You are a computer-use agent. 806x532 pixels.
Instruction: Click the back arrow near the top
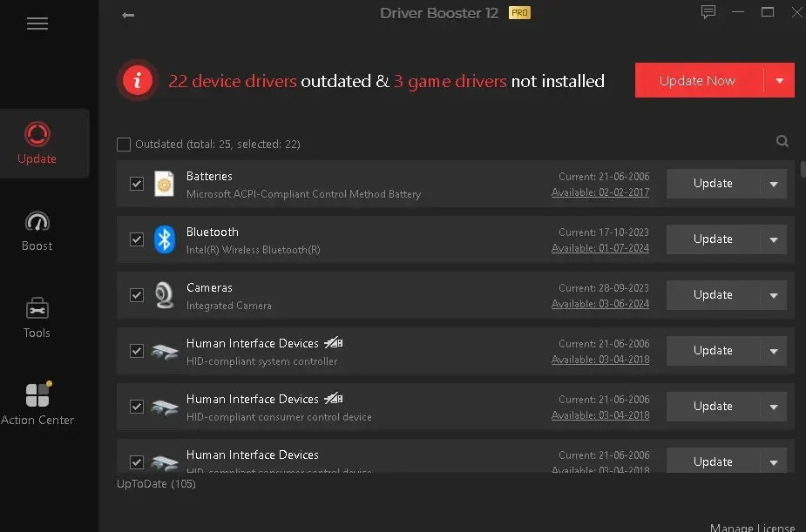pos(129,16)
